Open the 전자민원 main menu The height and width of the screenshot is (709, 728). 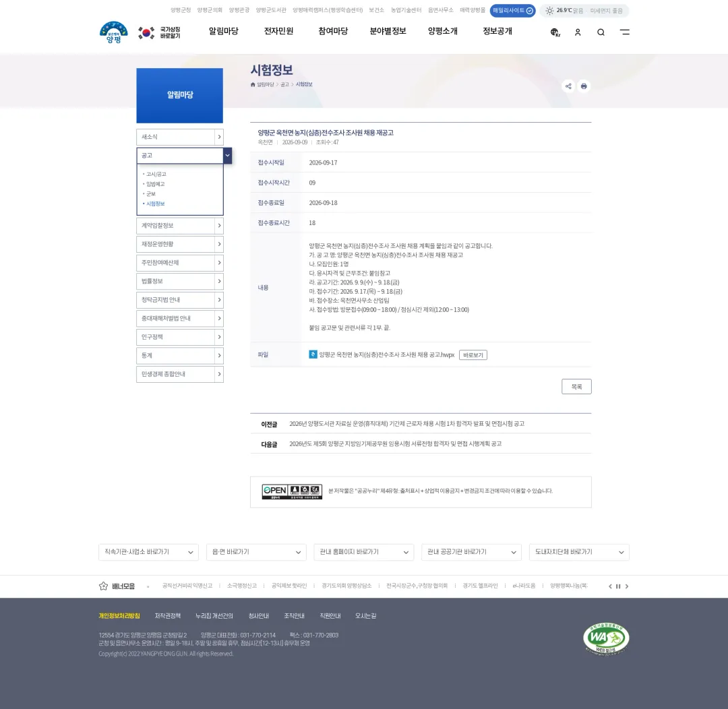pyautogui.click(x=278, y=31)
